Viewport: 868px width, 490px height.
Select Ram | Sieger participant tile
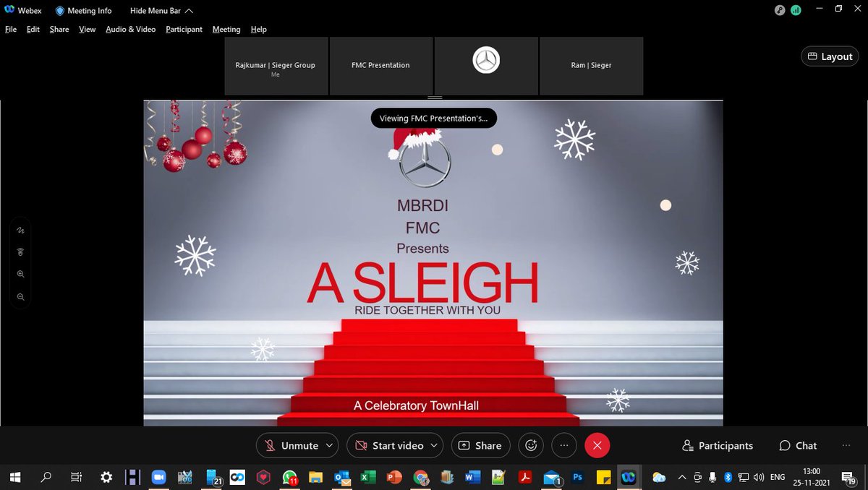coord(592,66)
